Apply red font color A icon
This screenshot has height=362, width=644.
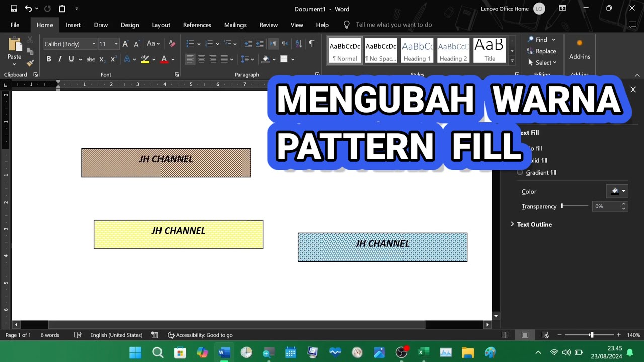point(164,59)
